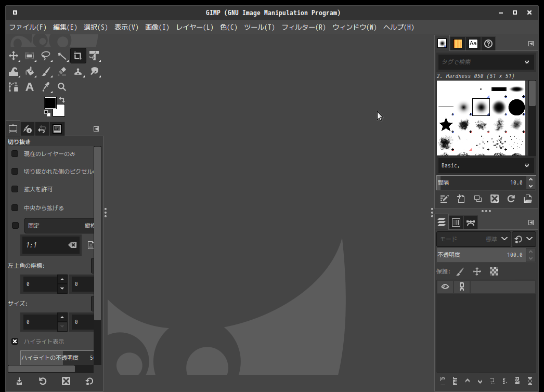Toggle the alpha channel lock checkerboard icon
544x392 pixels.
(x=494, y=271)
